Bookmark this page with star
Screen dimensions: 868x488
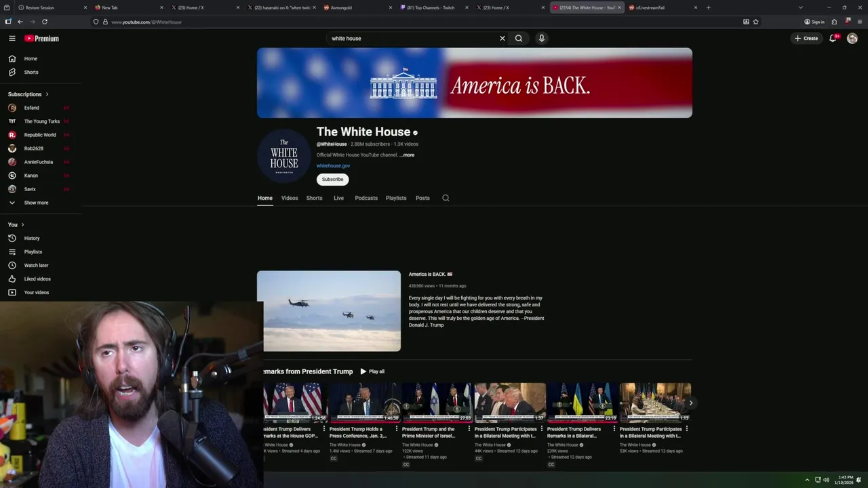pos(755,22)
